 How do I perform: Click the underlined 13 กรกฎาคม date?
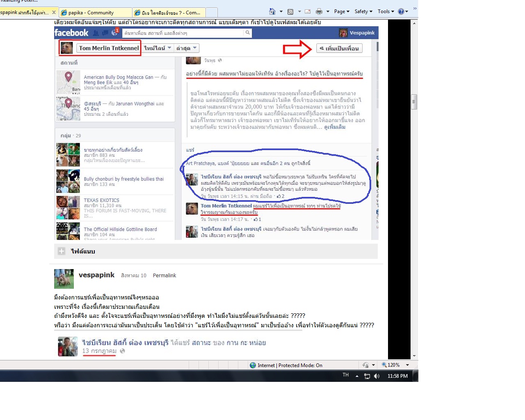coord(99,351)
